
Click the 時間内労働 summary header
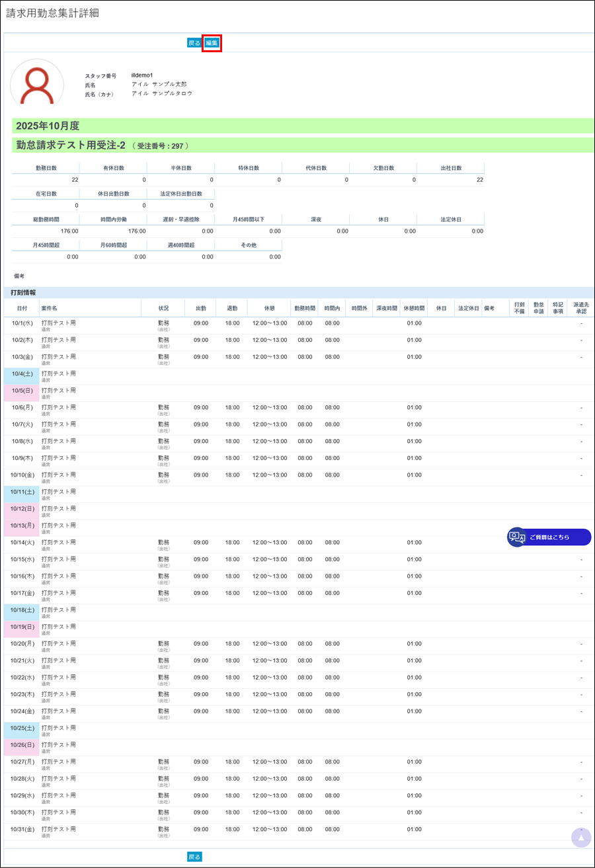(113, 219)
